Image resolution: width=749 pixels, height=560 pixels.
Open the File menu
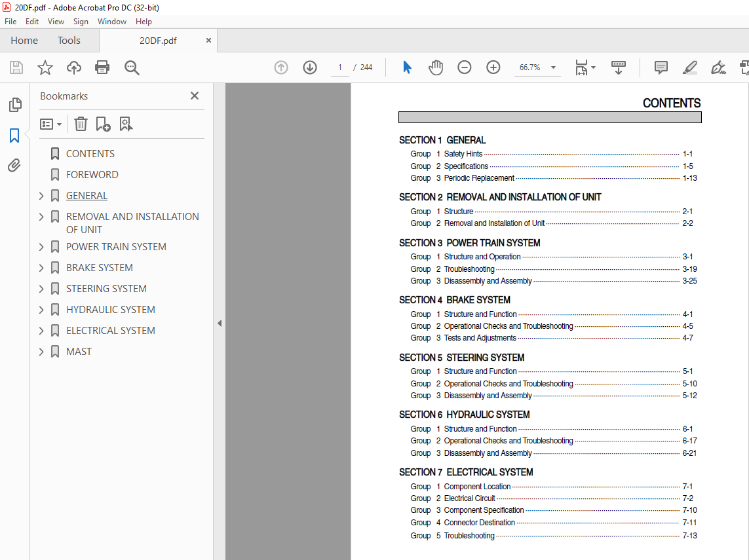[x=10, y=22]
